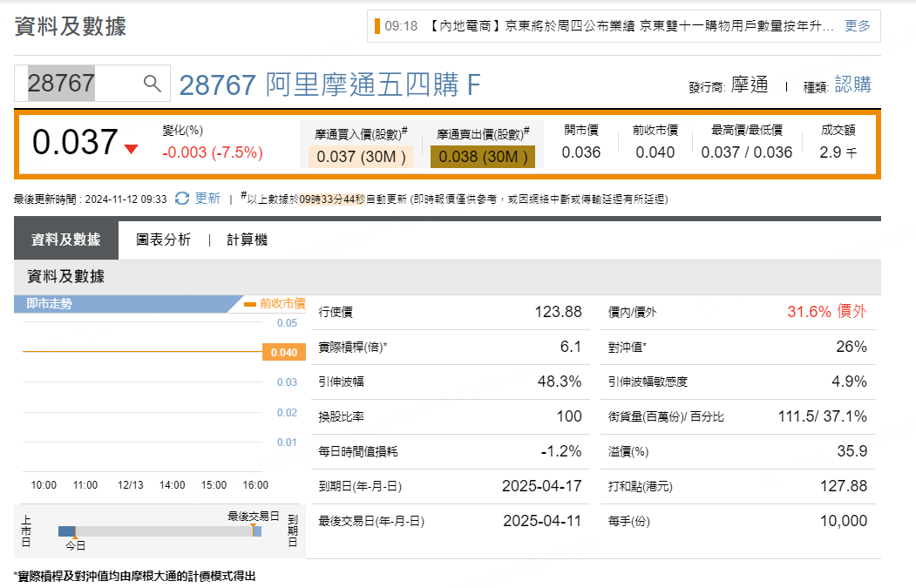Click the 最後交易日 value 2025-04-11
Image resolution: width=916 pixels, height=588 pixels.
[542, 521]
